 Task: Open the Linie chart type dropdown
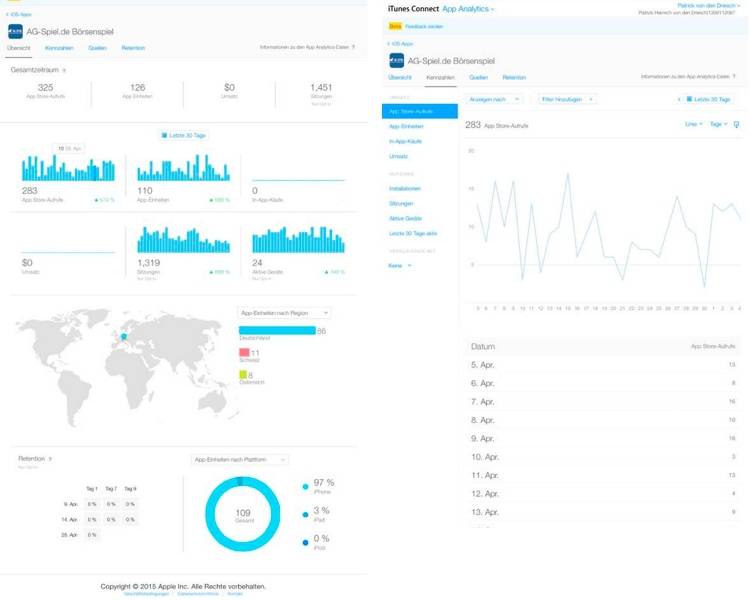pos(693,124)
